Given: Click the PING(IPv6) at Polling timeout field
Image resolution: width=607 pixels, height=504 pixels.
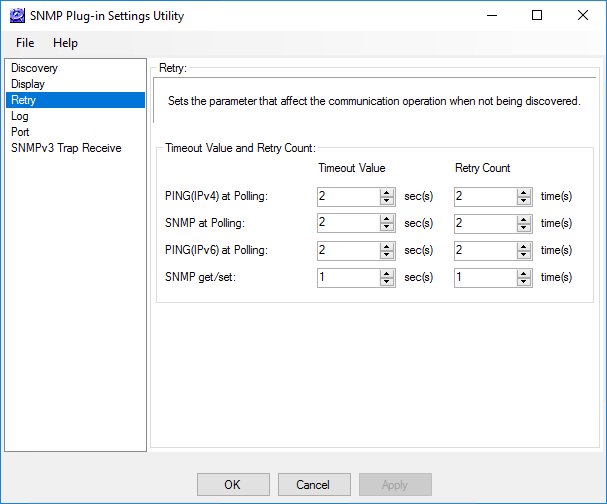Looking at the screenshot, I should point(347,250).
